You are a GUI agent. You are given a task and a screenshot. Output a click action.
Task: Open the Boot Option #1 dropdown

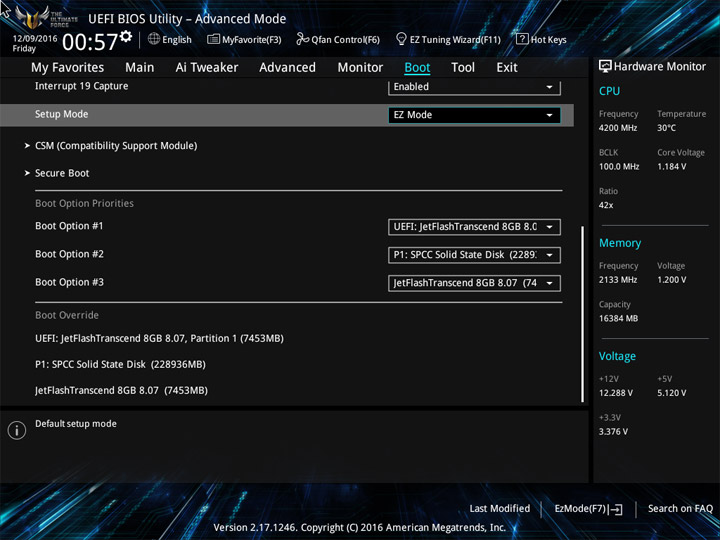pos(474,227)
